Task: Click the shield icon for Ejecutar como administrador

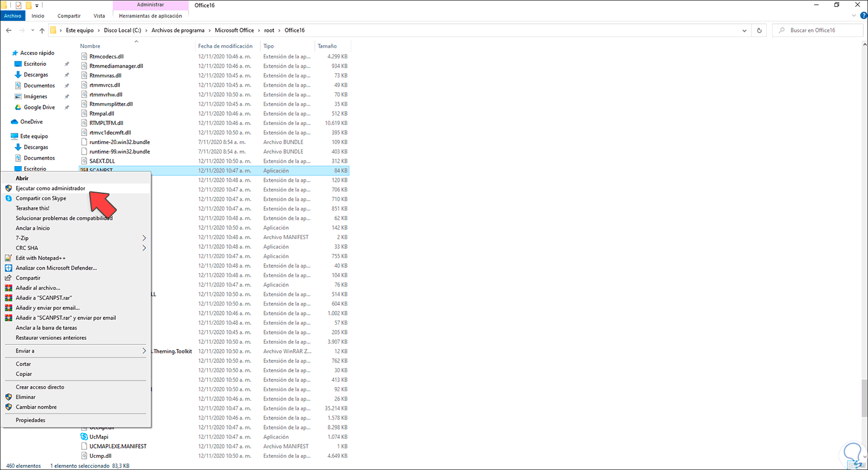Action: coord(9,188)
